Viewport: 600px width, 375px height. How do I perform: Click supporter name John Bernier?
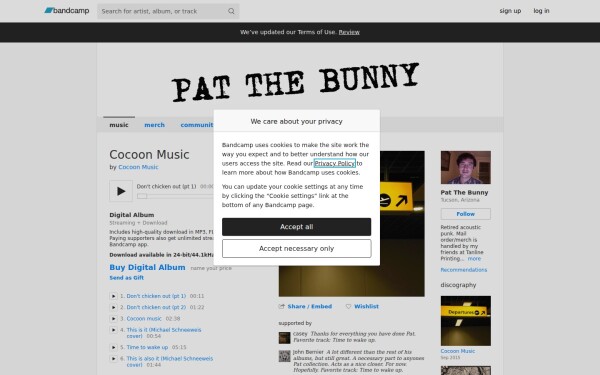308,352
